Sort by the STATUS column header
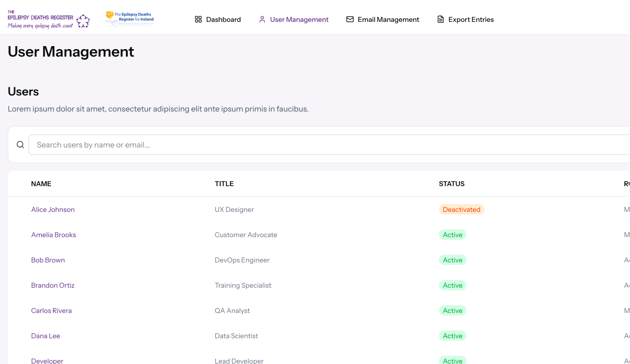 [452, 184]
